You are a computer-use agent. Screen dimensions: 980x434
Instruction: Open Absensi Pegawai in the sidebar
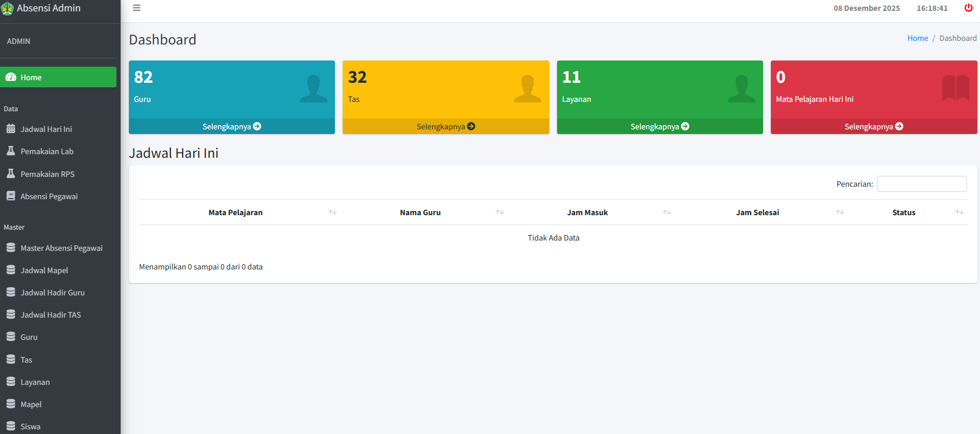pyautogui.click(x=49, y=197)
